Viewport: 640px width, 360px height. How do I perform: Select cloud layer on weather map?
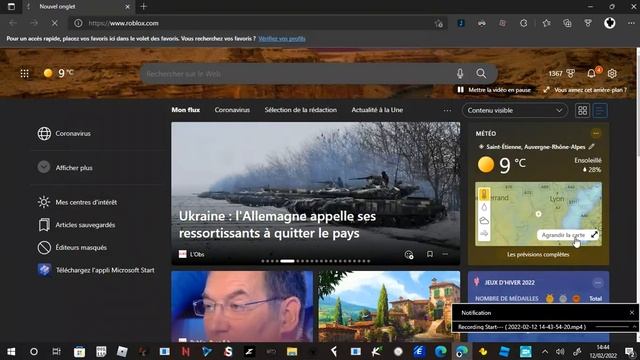tap(484, 221)
